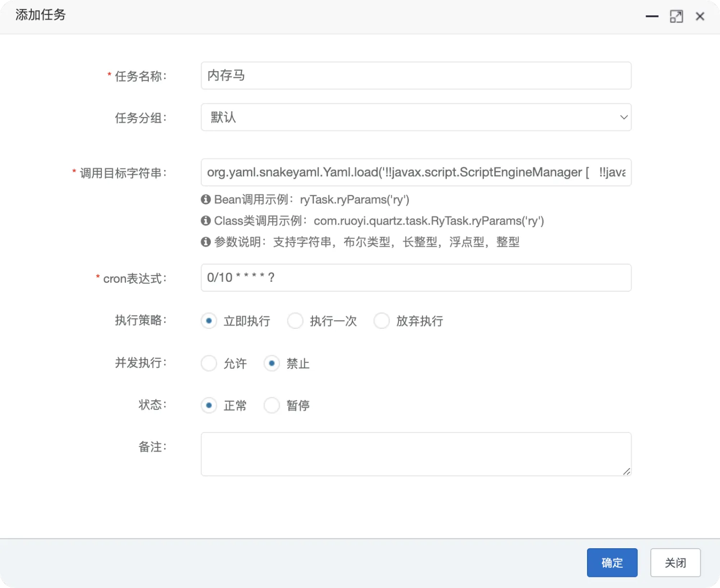Click the 备注 textarea resize handle
The image size is (720, 588).
(x=626, y=471)
